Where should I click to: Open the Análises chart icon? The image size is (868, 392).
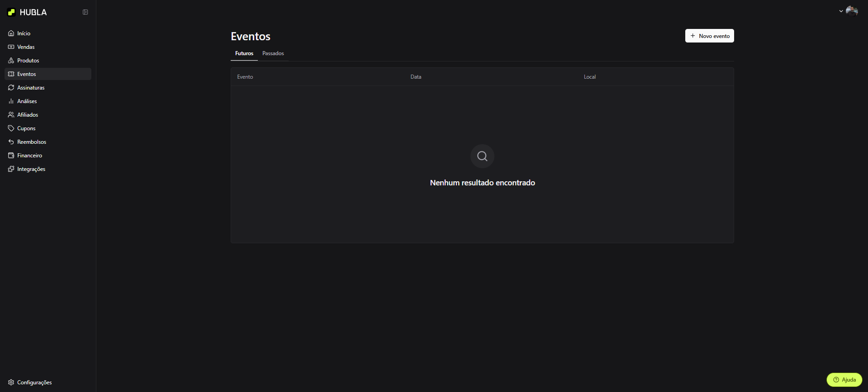[x=11, y=101]
